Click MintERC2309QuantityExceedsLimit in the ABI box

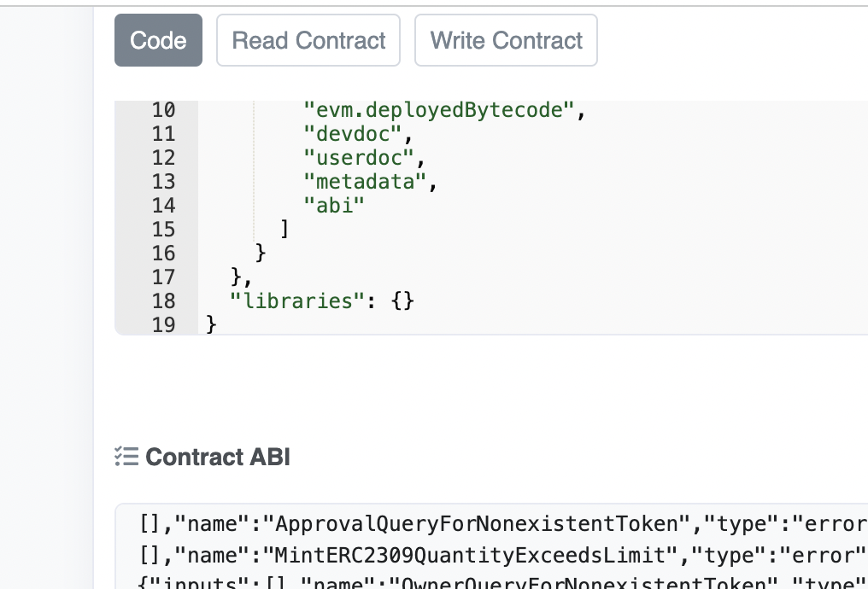click(x=471, y=556)
